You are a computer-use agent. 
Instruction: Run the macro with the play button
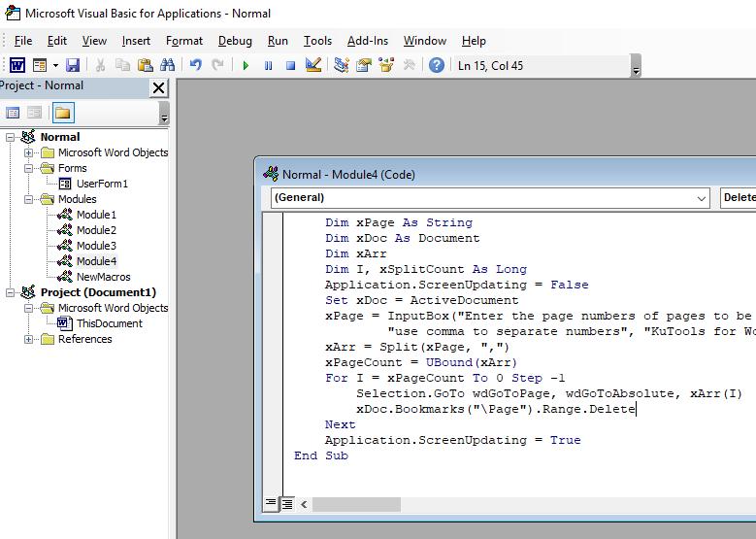[x=246, y=65]
